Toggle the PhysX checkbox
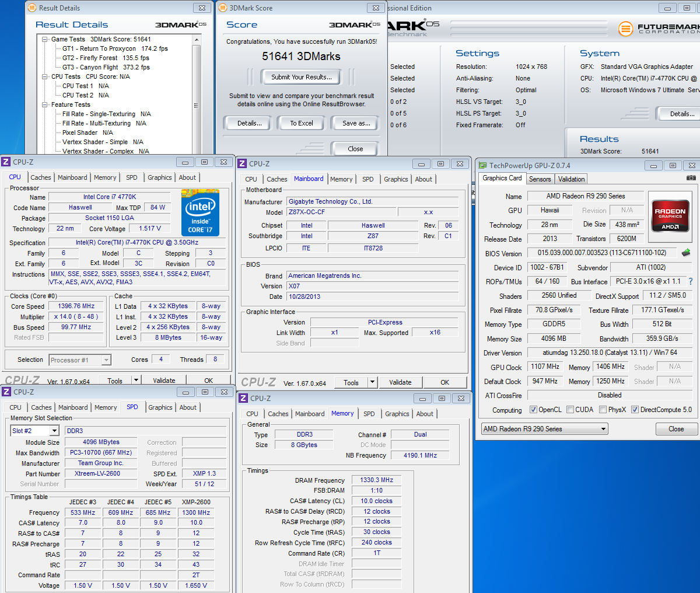This screenshot has height=593, width=700. [603, 410]
